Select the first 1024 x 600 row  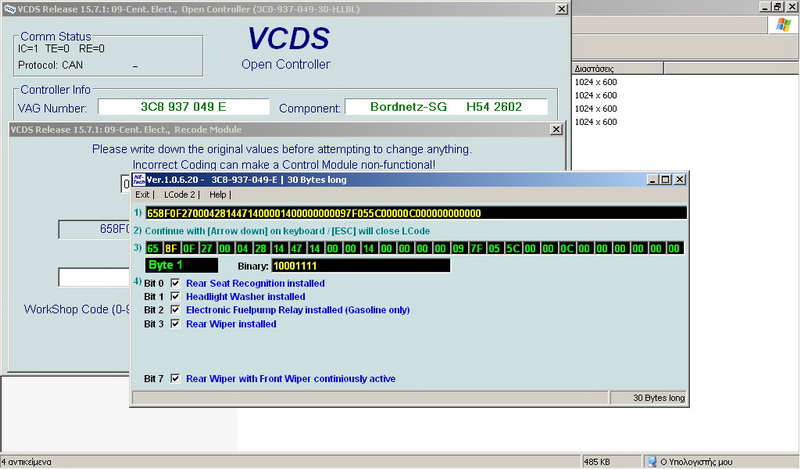click(x=596, y=82)
